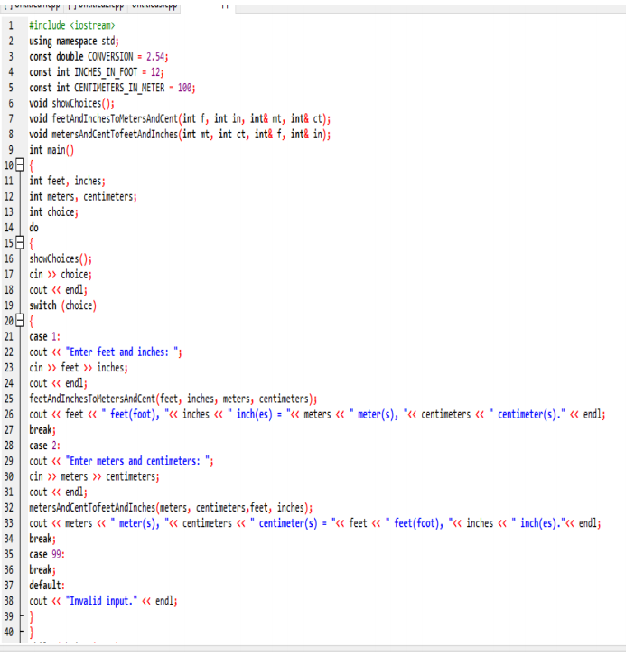The image size is (644, 657).
Task: Click 'cin >> choice;' on line 17
Action: point(61,274)
